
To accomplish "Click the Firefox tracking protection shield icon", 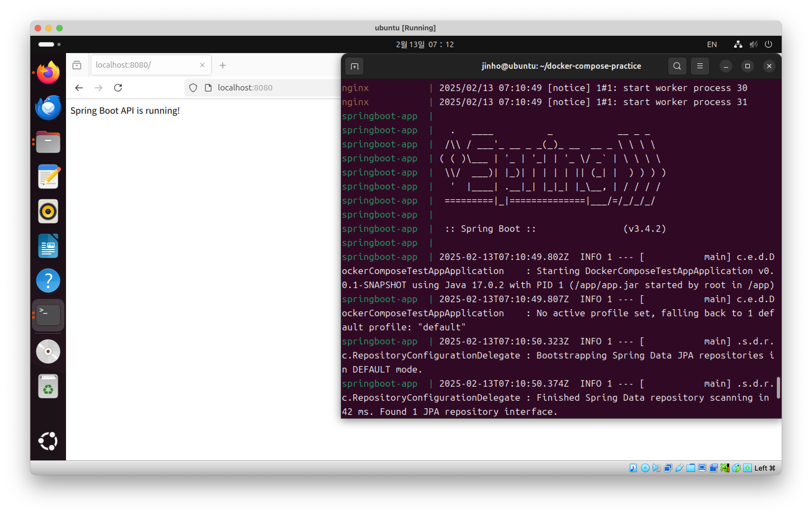I will click(x=193, y=88).
